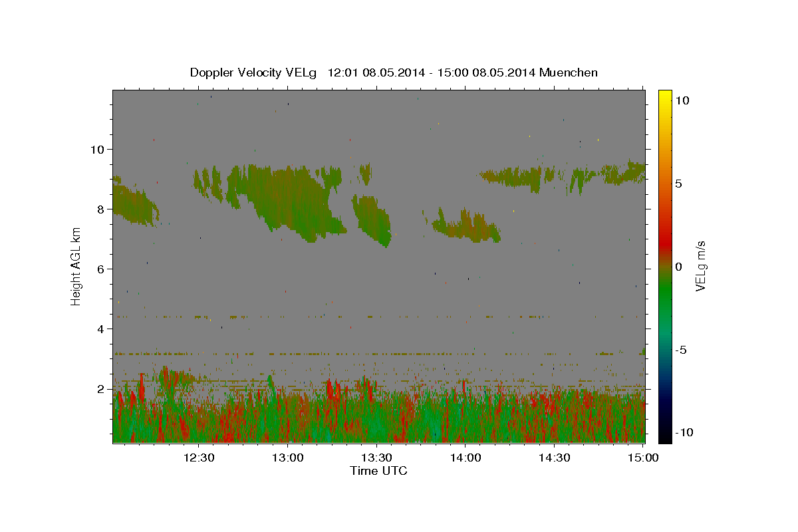Click the '12:30' time tick label

coord(198,458)
